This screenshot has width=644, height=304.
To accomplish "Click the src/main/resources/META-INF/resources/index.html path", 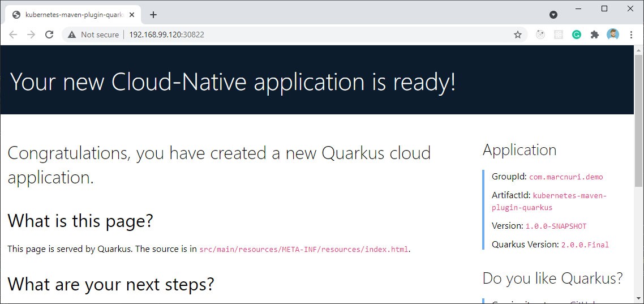I will coord(304,249).
